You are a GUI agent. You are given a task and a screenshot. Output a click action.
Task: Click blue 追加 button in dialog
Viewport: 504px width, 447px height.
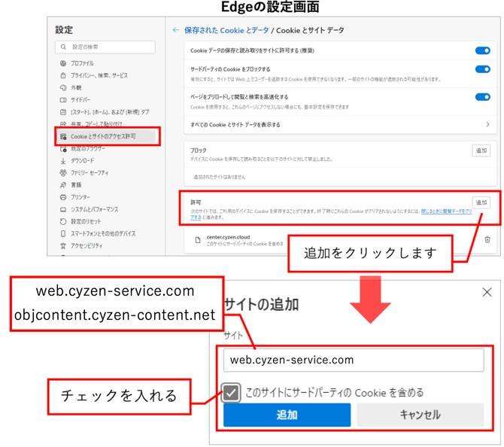pyautogui.click(x=287, y=415)
